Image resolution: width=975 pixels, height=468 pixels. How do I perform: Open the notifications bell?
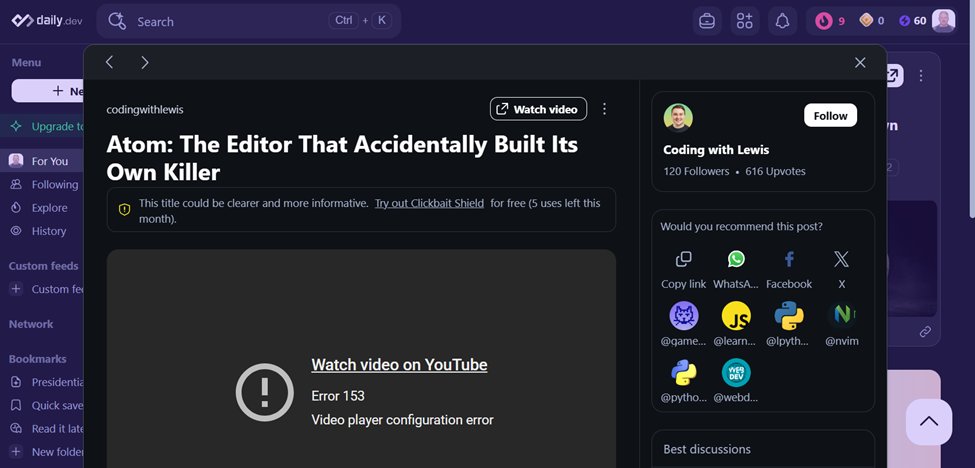[782, 21]
